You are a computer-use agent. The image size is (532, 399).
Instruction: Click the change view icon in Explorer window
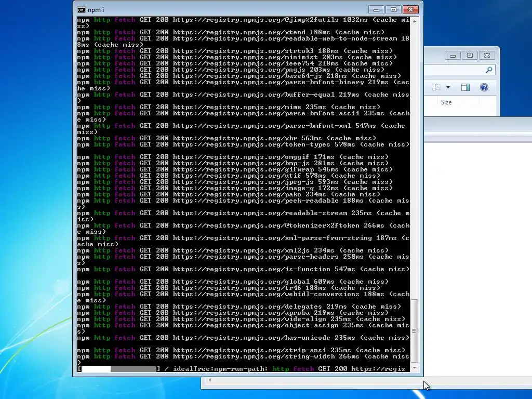click(436, 87)
